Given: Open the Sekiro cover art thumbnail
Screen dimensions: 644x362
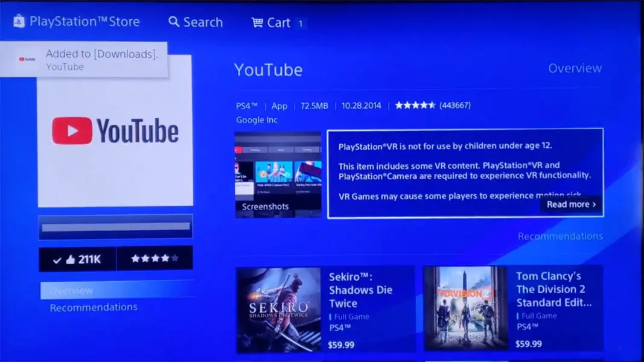Looking at the screenshot, I should click(279, 310).
